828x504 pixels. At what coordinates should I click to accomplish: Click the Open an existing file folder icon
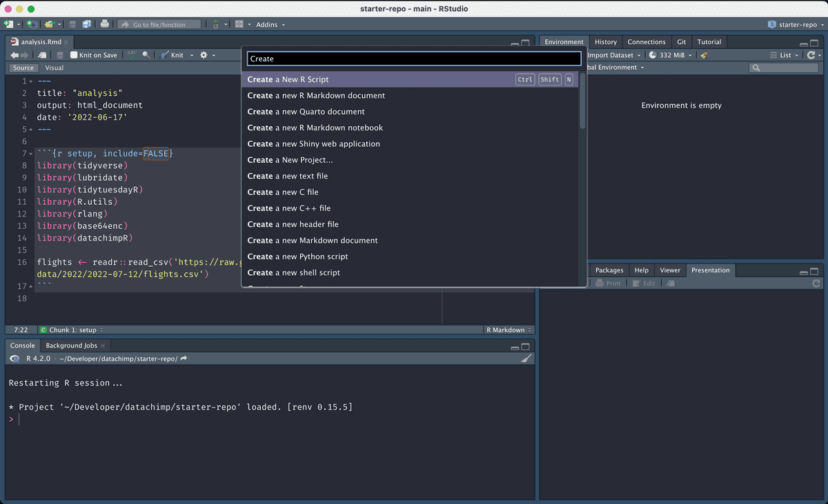(x=49, y=24)
